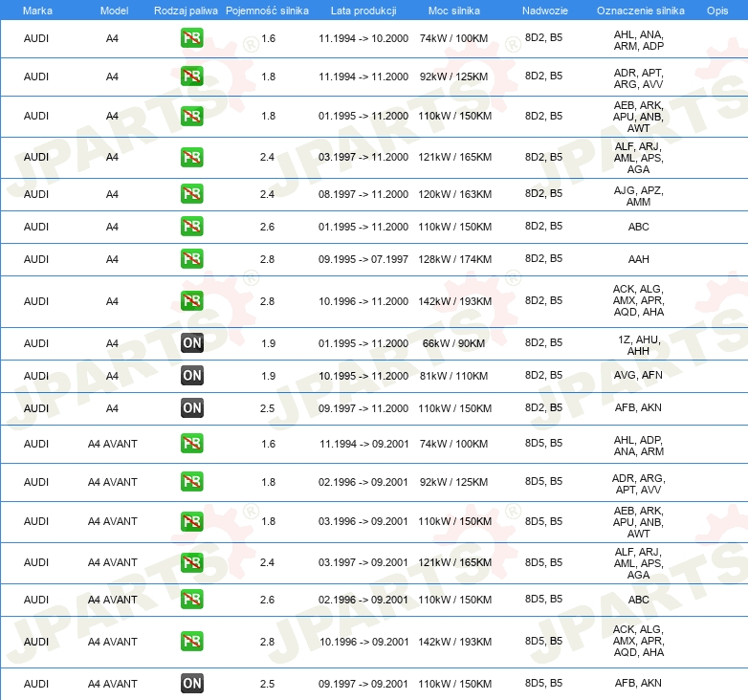Image resolution: width=748 pixels, height=700 pixels.
Task: Click 2.6 capacity in A4 8D2 row
Action: coord(267,227)
